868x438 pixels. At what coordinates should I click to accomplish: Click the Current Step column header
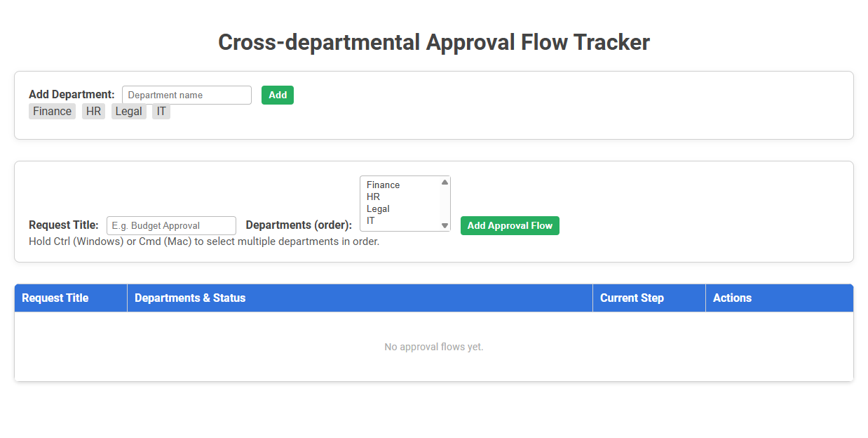click(x=630, y=298)
